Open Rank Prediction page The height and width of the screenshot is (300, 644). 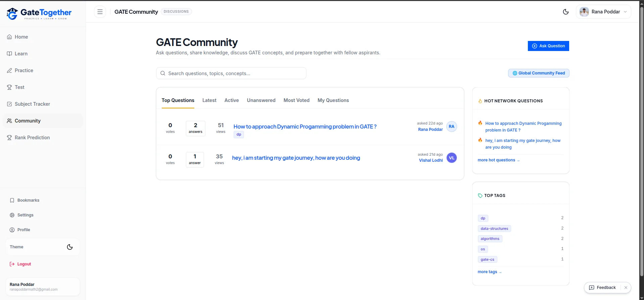point(43,138)
